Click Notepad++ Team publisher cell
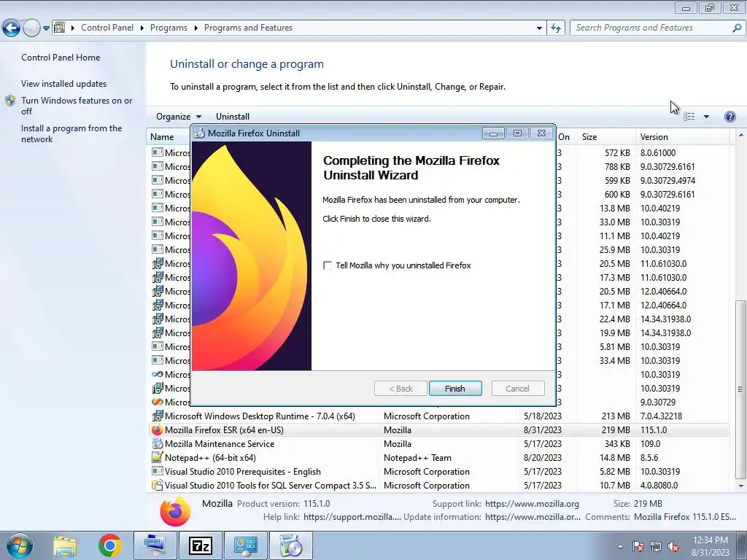 click(x=417, y=458)
